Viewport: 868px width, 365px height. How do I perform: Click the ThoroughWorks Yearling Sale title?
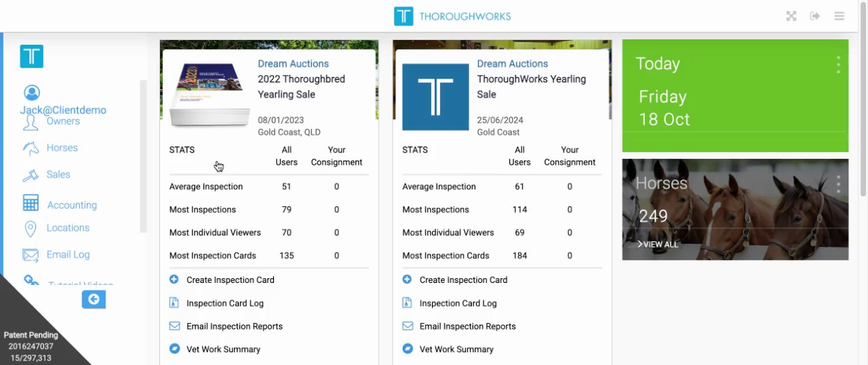(532, 87)
